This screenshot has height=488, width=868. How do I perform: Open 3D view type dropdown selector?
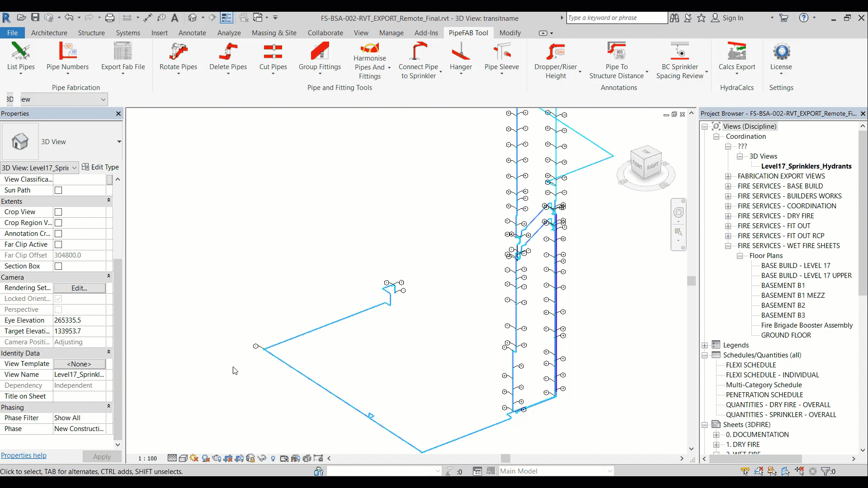click(x=118, y=141)
